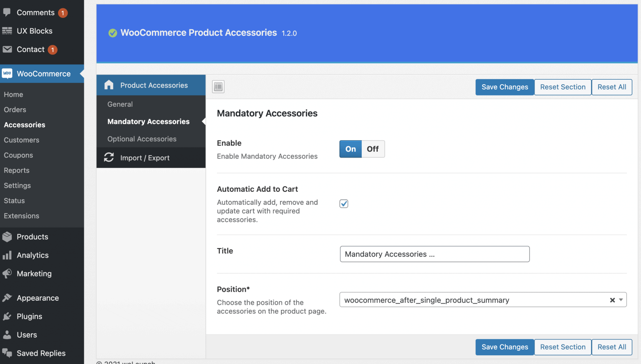Click the top Reset Section button
The height and width of the screenshot is (364, 641).
pyautogui.click(x=563, y=87)
